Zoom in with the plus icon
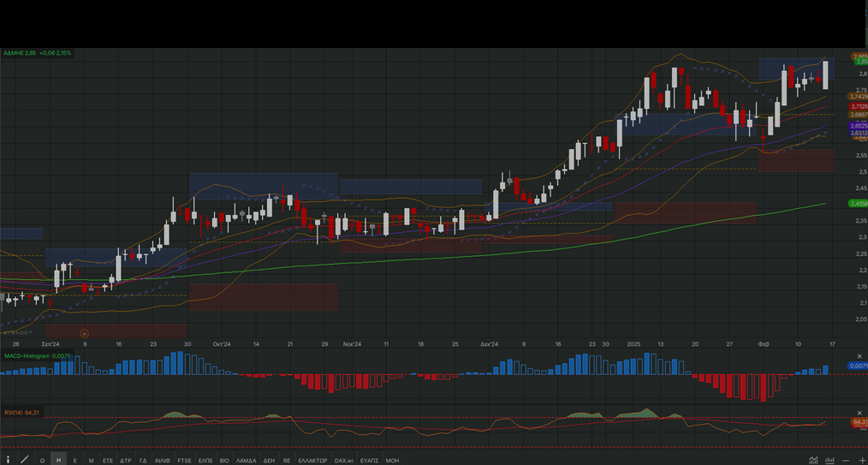 coord(863,461)
